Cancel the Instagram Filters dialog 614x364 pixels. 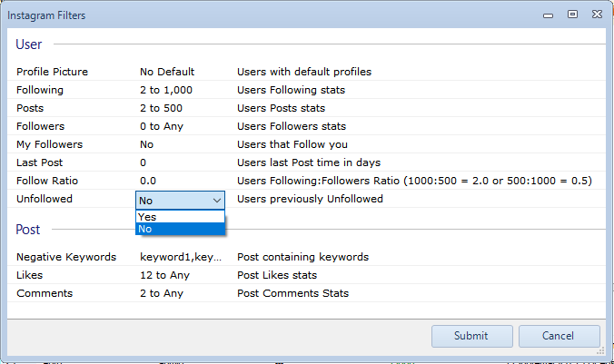click(x=559, y=336)
